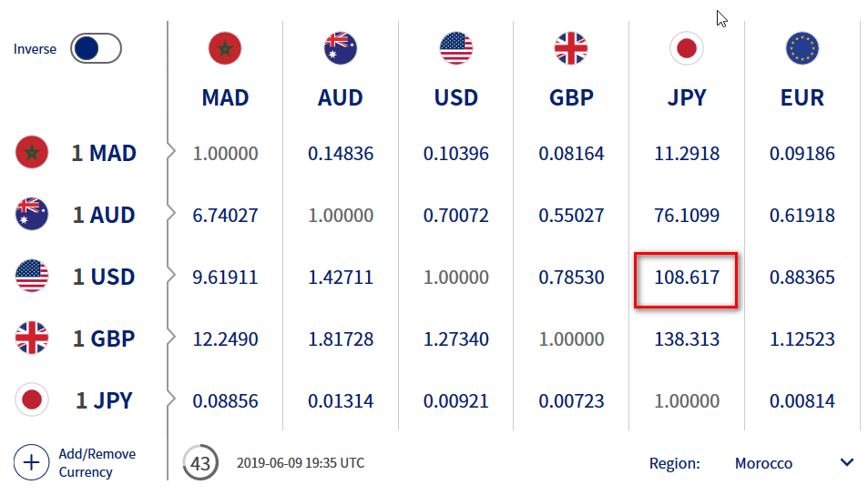Open the Region dropdown chevron

(847, 462)
